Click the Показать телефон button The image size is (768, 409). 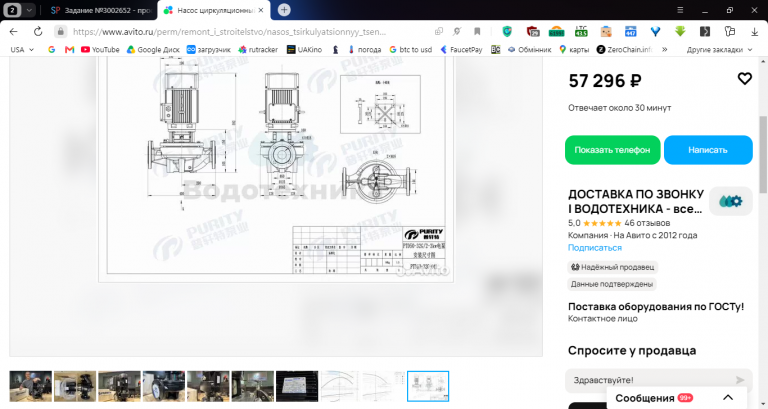coord(612,150)
